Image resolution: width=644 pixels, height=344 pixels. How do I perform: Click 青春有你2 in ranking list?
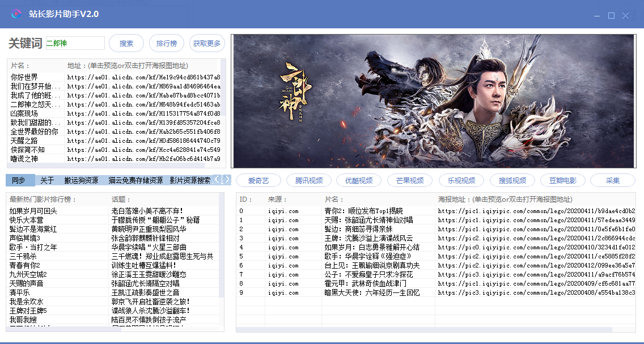point(24,265)
